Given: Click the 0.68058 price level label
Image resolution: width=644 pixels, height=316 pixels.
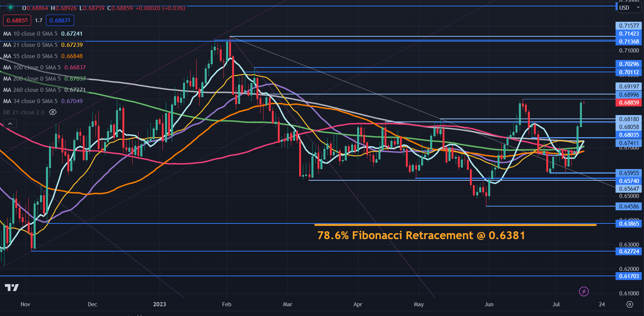Looking at the screenshot, I should pos(629,127).
